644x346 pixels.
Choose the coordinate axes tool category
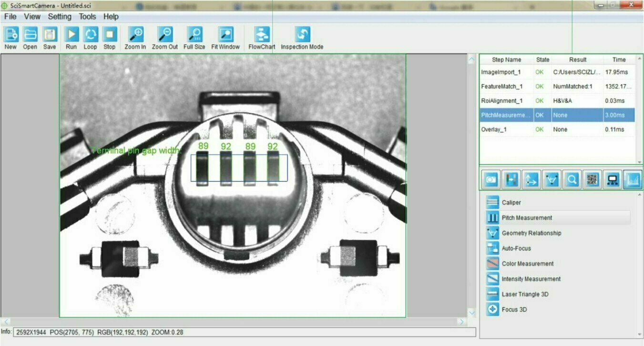(x=532, y=179)
